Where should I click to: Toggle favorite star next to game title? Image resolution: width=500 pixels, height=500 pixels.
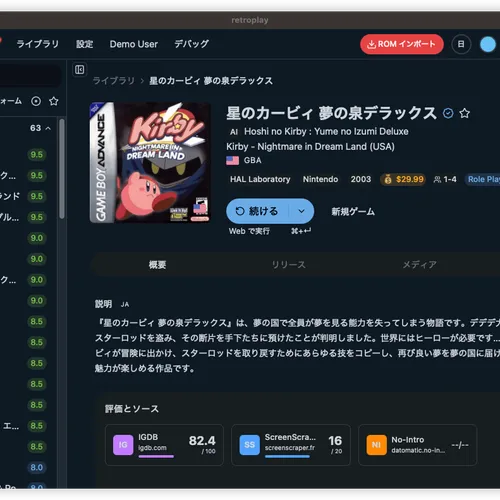(464, 113)
